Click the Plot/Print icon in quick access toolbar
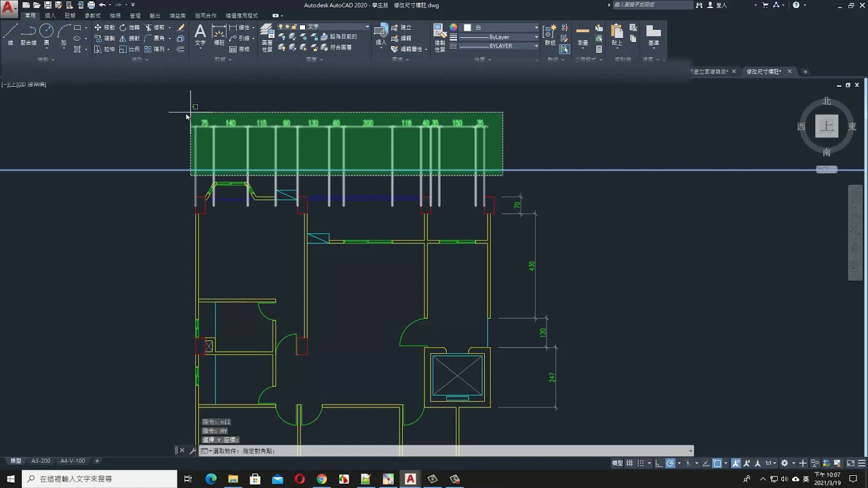Image resolution: width=868 pixels, height=488 pixels. pyautogui.click(x=91, y=5)
